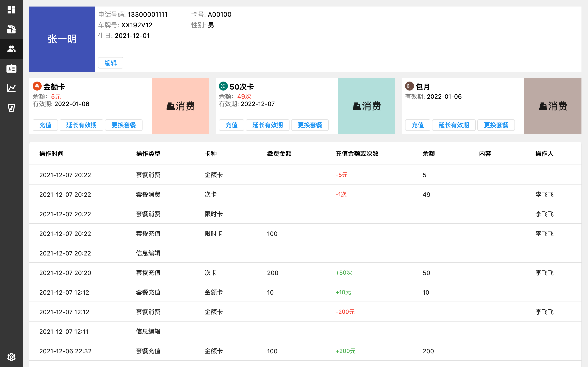
Task: Click the 编辑 button under member info
Action: pos(110,63)
